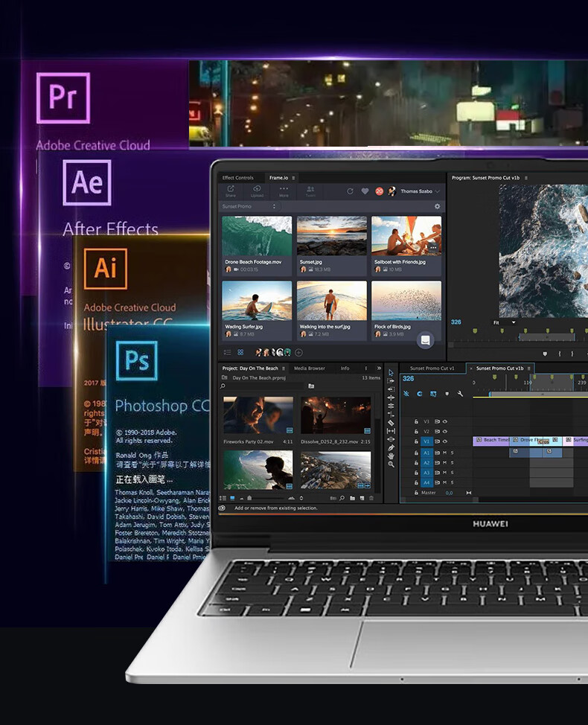Switch Frame.io to list view
The image size is (588, 725).
(228, 352)
